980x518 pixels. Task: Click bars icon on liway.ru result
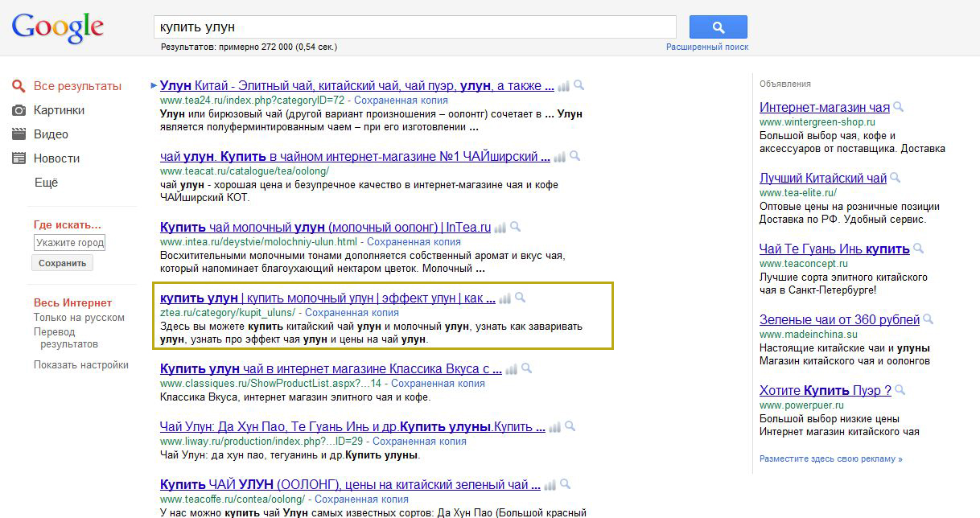554,427
